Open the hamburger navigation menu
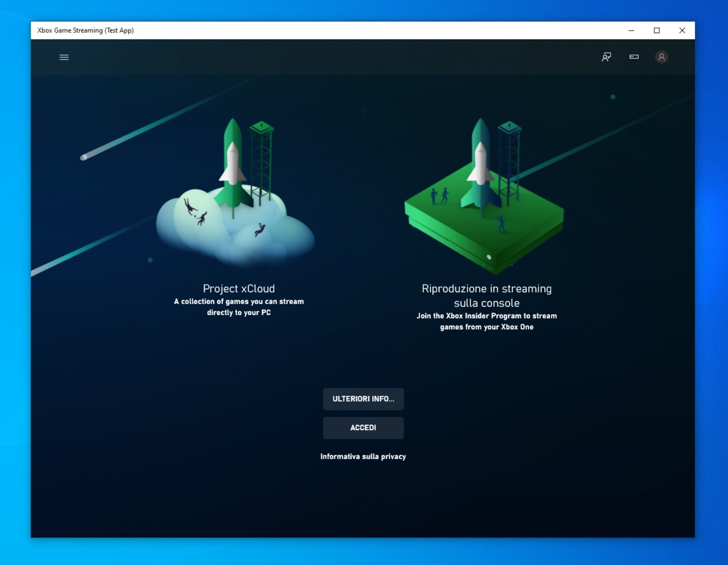 [64, 57]
